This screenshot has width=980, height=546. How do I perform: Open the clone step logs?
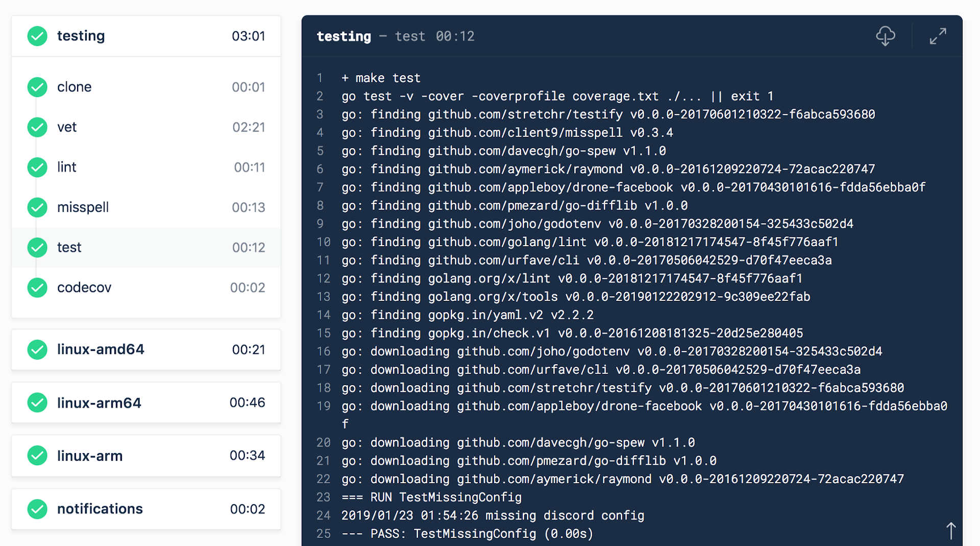pyautogui.click(x=146, y=87)
